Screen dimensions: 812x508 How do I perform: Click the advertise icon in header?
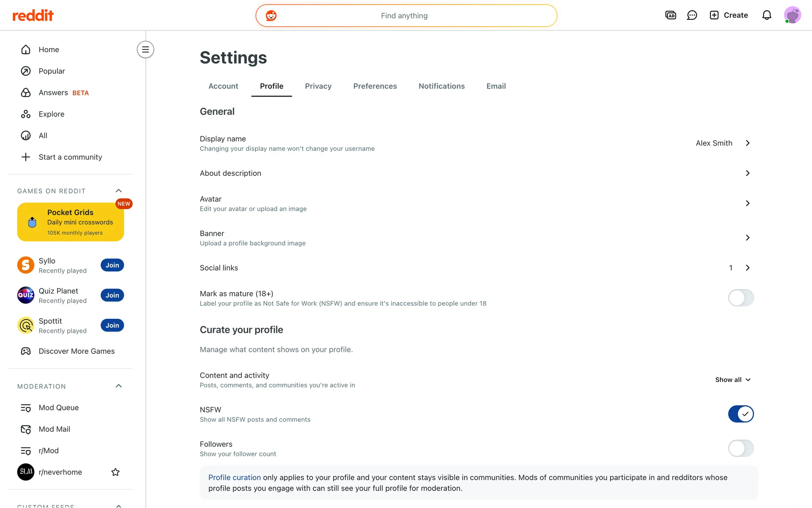(x=671, y=16)
